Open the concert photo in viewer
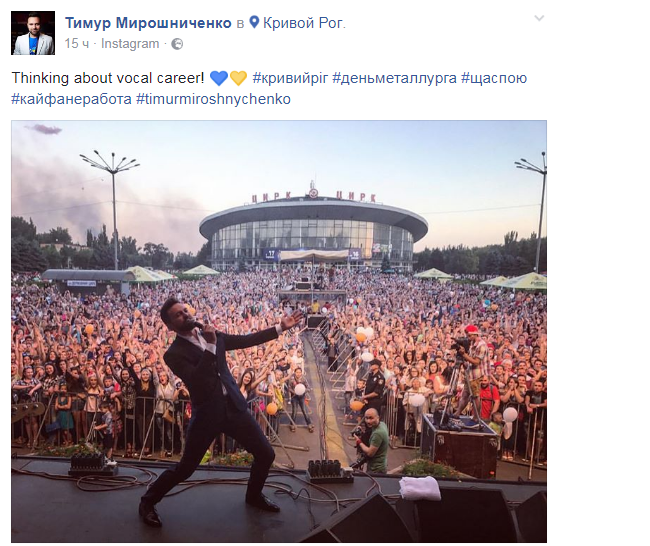This screenshot has height=546, width=650. coord(279,331)
